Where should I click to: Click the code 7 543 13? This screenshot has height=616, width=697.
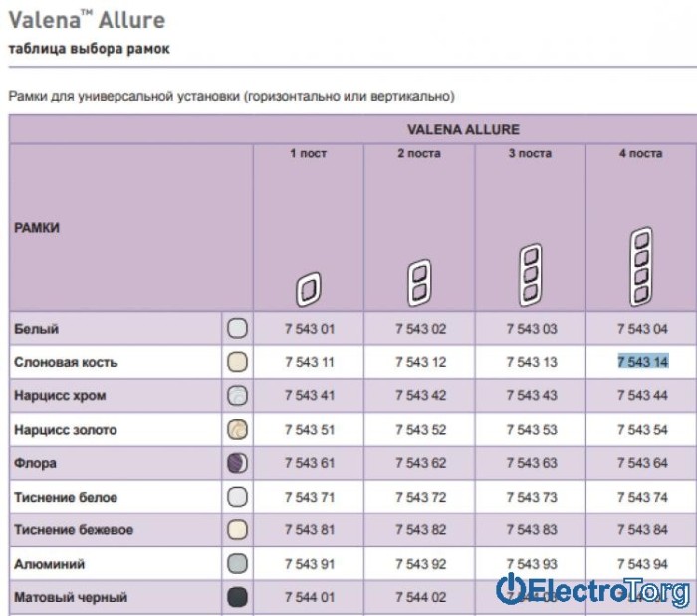532,362
